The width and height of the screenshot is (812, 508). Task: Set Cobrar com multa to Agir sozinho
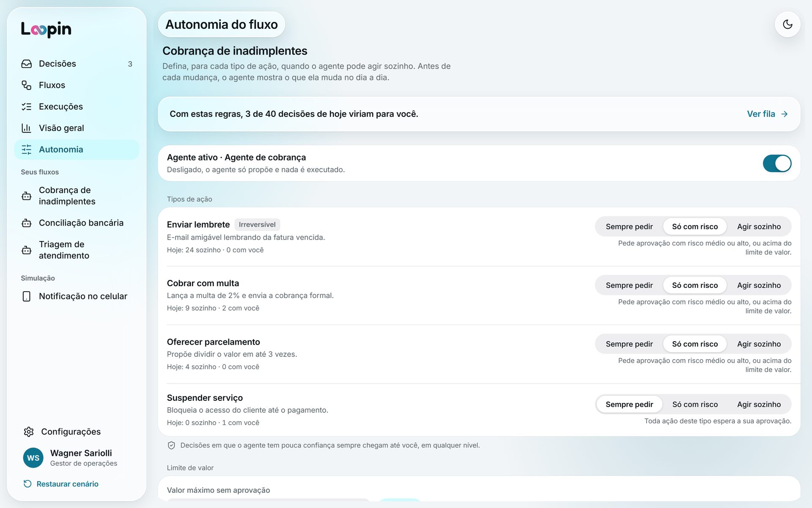click(x=759, y=285)
